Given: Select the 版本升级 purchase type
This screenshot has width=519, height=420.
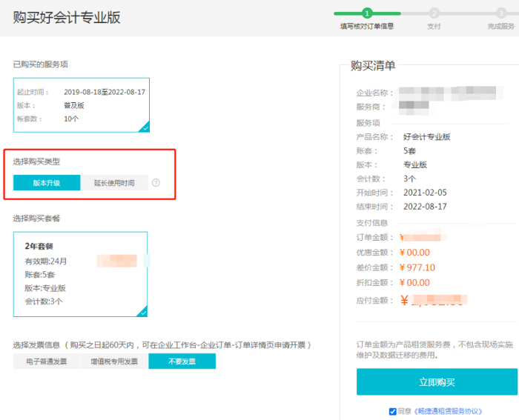Looking at the screenshot, I should tap(47, 182).
